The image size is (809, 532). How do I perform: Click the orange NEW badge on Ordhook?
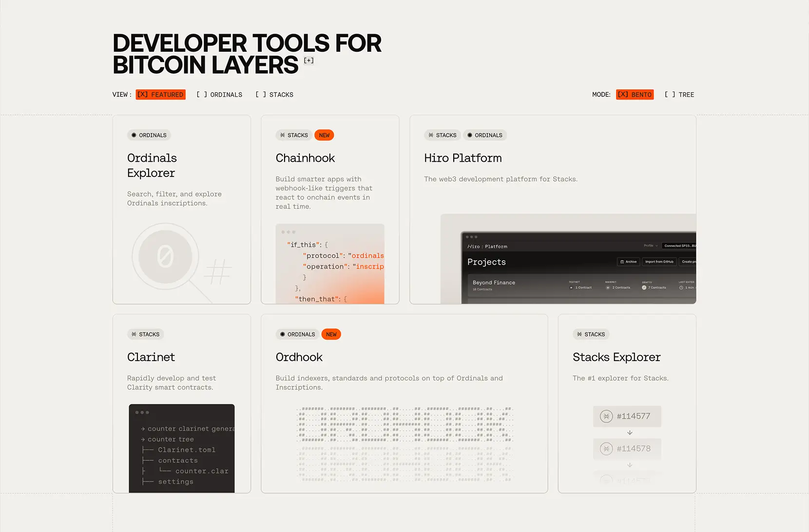331,334
